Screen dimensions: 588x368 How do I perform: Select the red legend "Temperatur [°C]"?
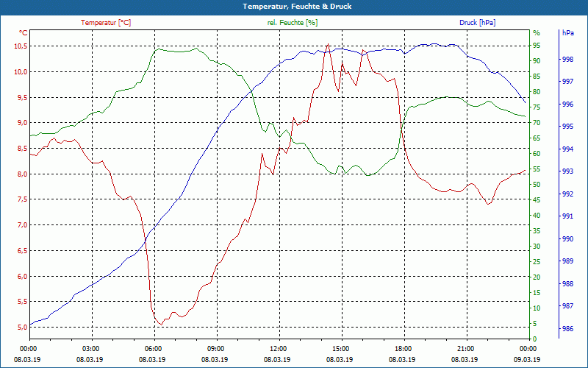tap(106, 23)
